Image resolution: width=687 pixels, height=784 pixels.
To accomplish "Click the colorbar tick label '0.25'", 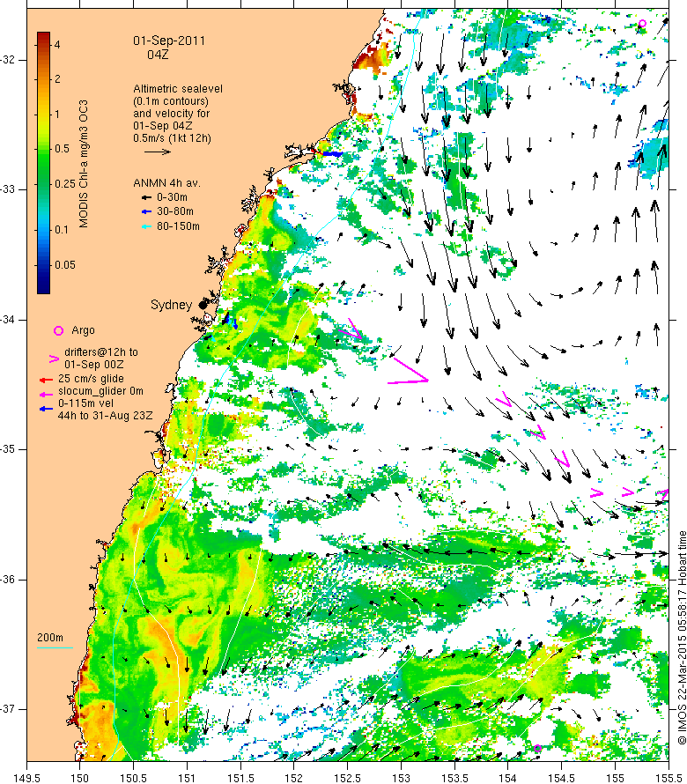I will [x=65, y=184].
